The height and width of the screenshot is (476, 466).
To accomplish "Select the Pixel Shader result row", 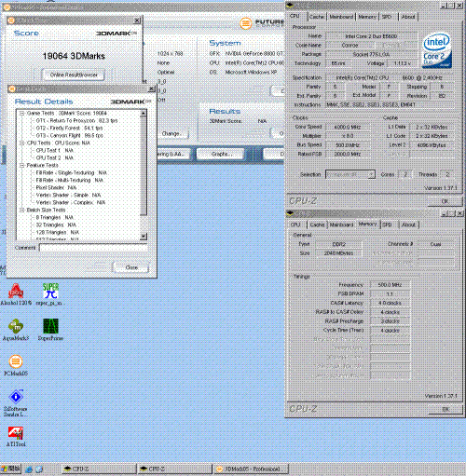I will (56, 187).
